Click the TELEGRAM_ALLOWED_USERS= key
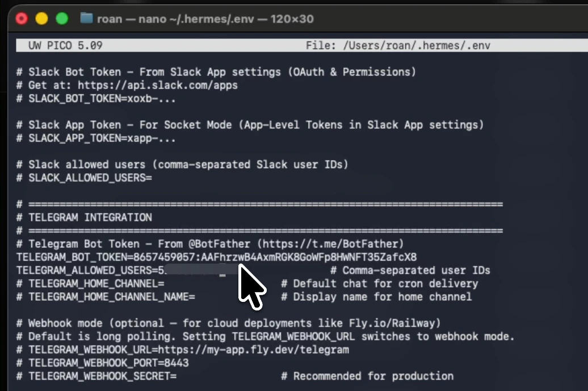This screenshot has width=588, height=391. click(87, 270)
